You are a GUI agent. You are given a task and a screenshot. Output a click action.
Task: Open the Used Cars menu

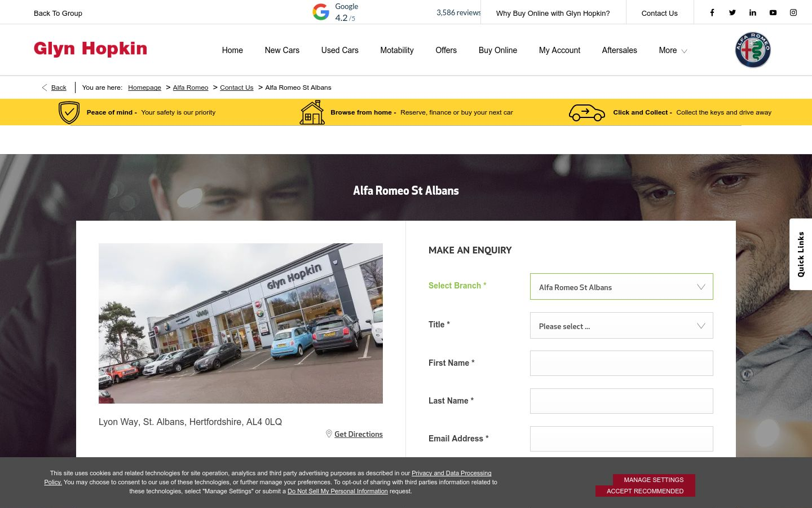point(340,50)
